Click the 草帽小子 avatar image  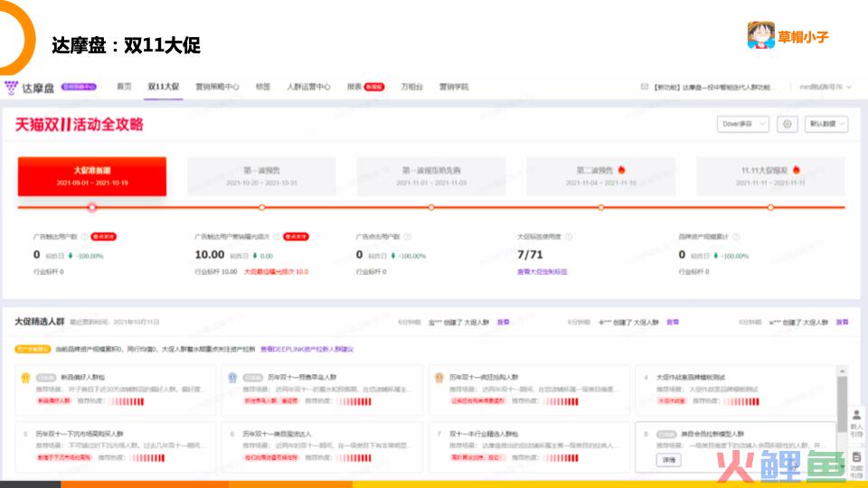click(760, 35)
